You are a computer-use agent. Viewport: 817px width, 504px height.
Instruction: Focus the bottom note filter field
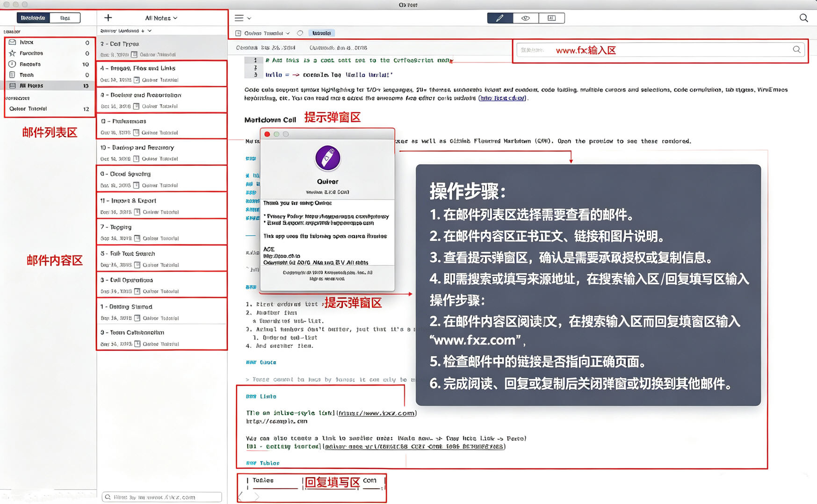click(162, 497)
